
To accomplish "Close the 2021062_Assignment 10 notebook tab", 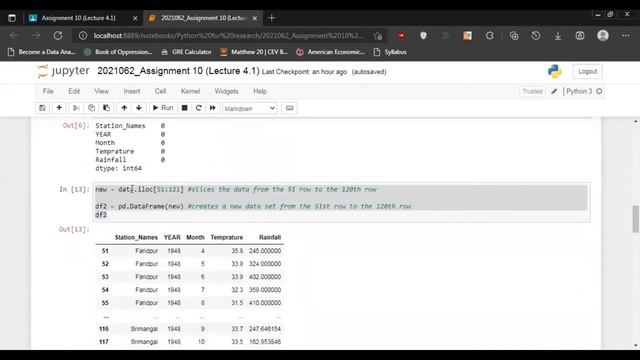I will coord(255,18).
